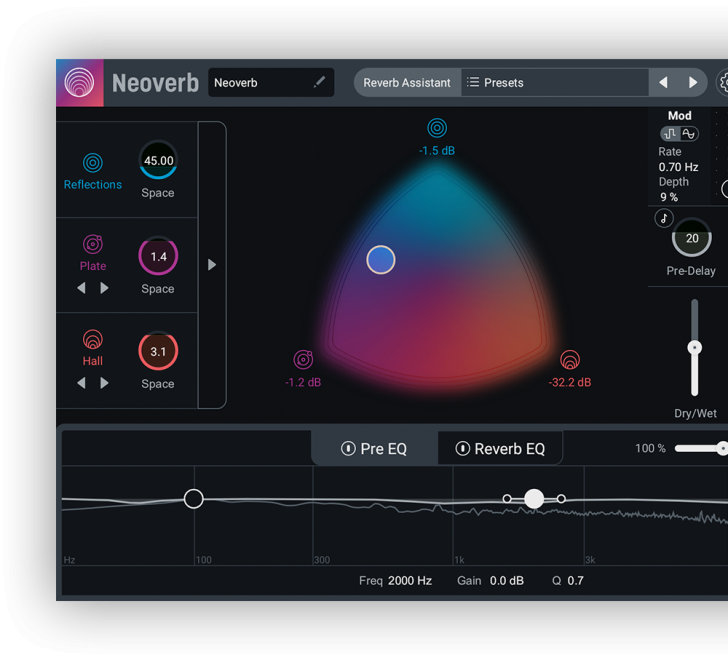Switch to next Hall type
This screenshot has height=660, width=728.
[x=104, y=383]
